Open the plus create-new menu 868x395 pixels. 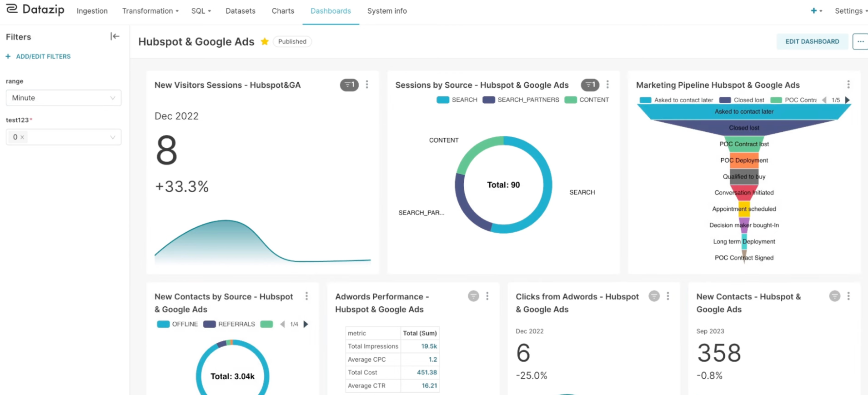(x=816, y=11)
